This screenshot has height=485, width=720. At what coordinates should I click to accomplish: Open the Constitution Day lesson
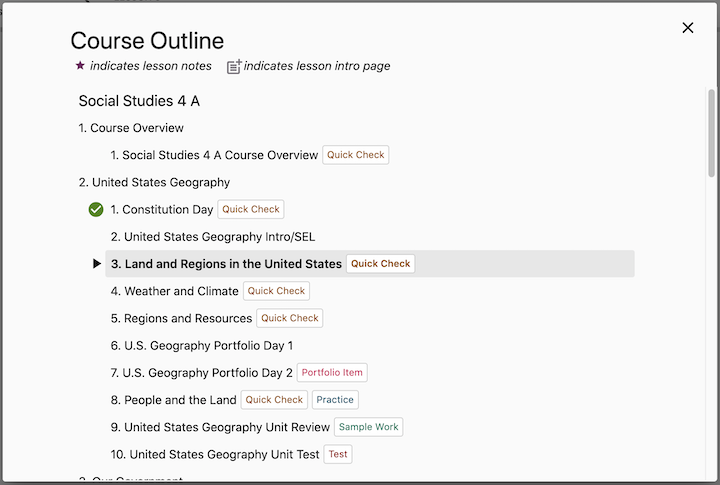pos(162,210)
